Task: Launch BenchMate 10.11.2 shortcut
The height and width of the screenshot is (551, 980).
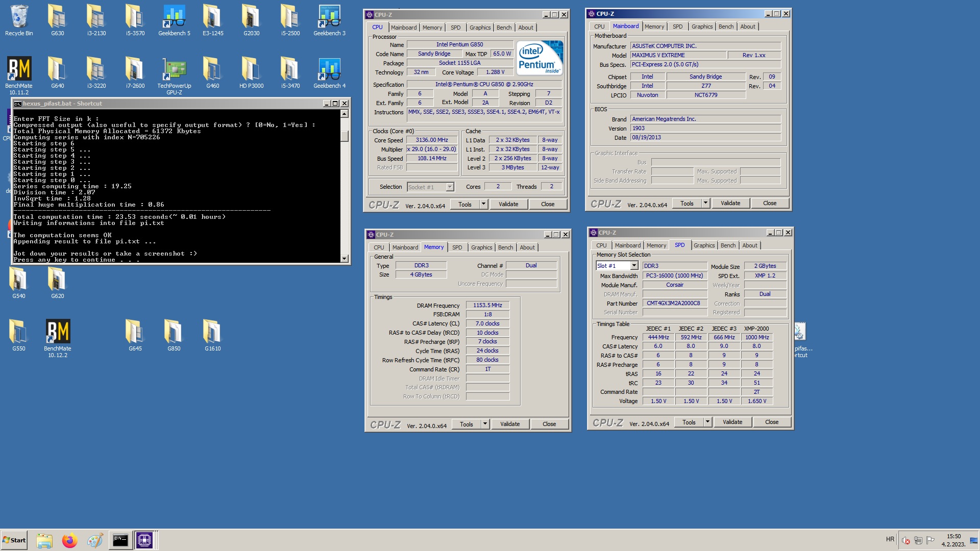Action: [x=19, y=76]
